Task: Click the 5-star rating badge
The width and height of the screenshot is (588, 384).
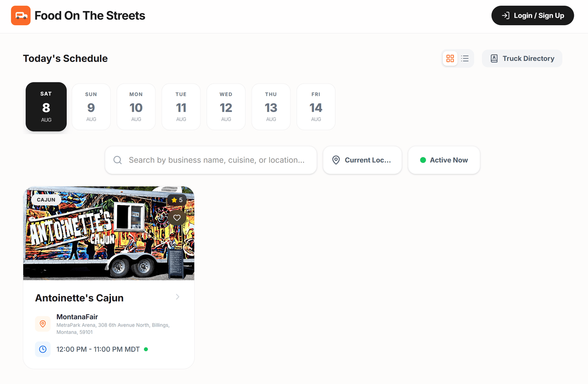Action: (177, 200)
